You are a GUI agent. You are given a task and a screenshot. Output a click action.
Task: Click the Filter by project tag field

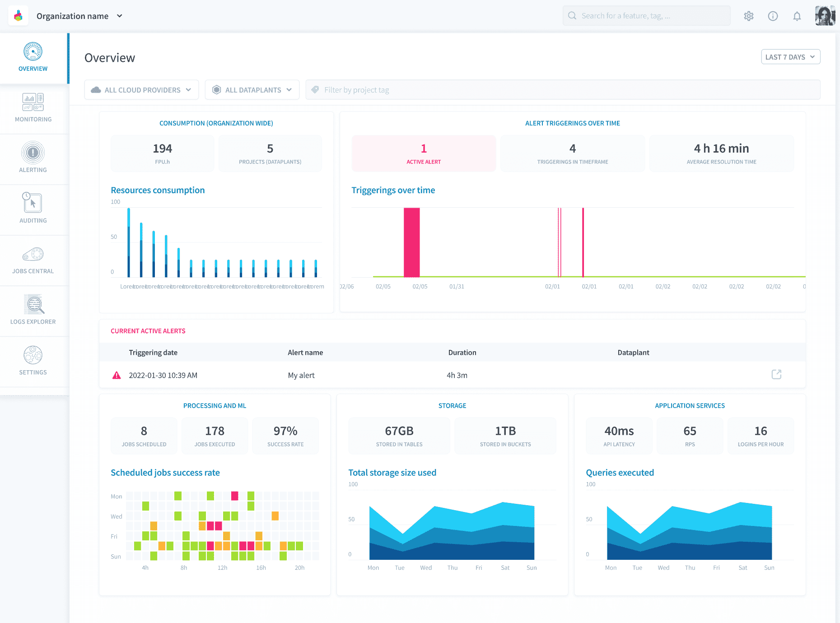(x=563, y=90)
